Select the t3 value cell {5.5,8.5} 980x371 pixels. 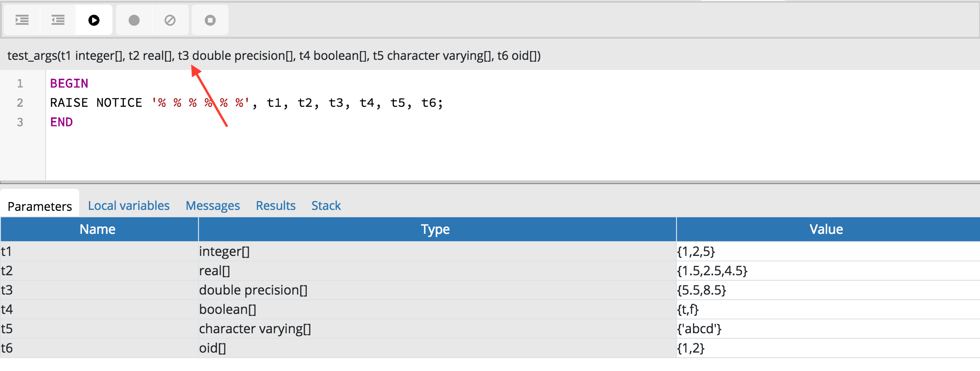[x=701, y=290]
